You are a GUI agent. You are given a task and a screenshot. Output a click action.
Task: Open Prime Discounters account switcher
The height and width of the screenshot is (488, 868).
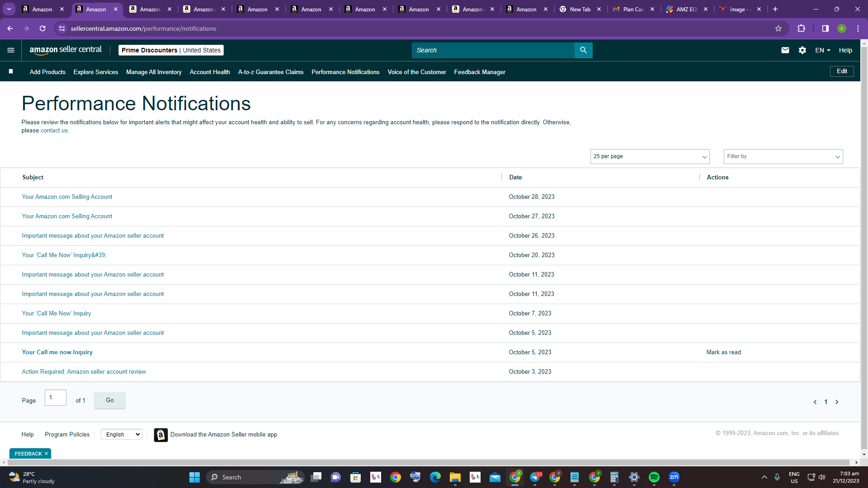(x=171, y=50)
